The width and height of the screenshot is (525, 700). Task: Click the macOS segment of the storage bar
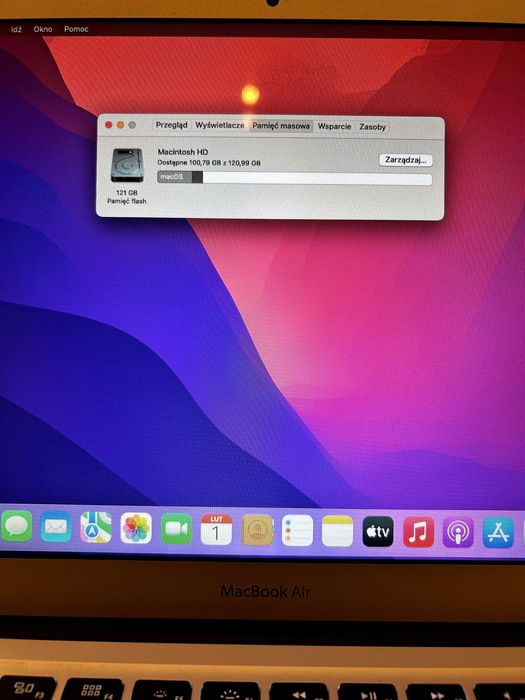point(175,177)
